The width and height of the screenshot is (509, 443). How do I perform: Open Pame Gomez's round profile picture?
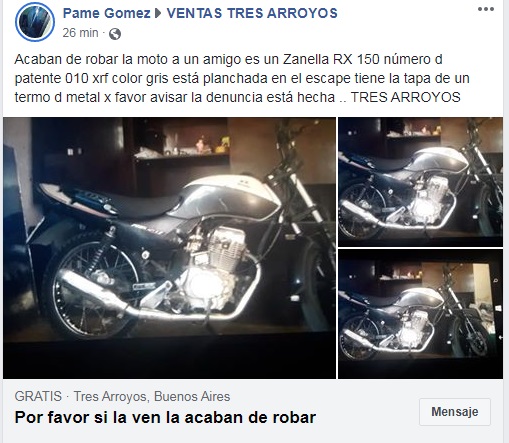35,22
